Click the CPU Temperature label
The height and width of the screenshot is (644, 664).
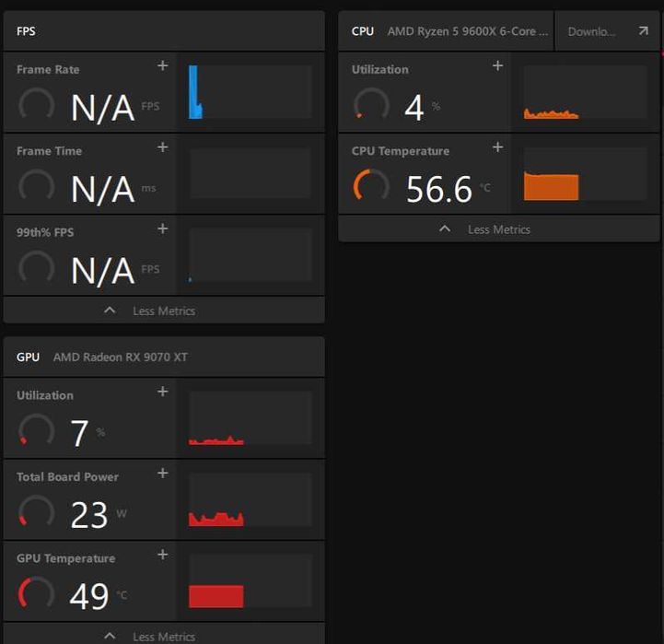click(x=401, y=151)
